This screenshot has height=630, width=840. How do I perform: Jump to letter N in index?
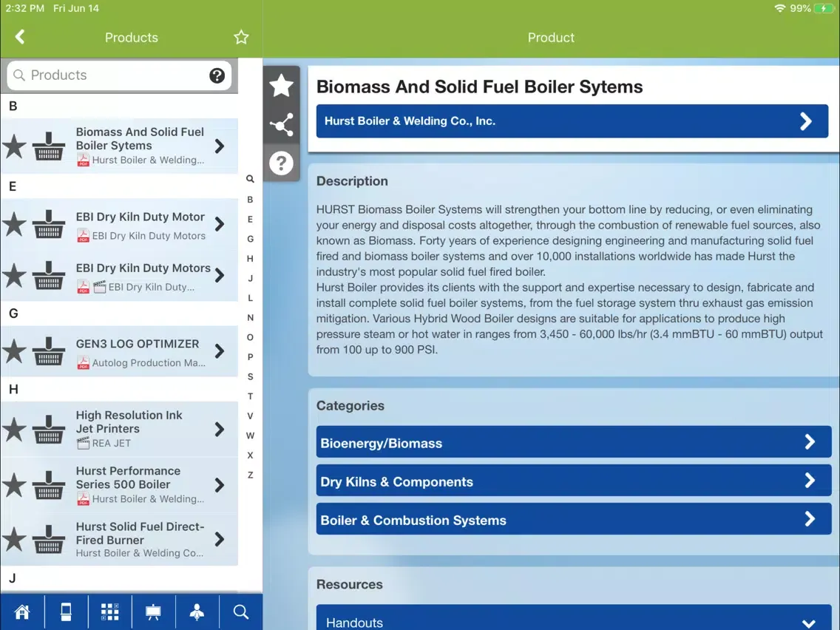(250, 318)
